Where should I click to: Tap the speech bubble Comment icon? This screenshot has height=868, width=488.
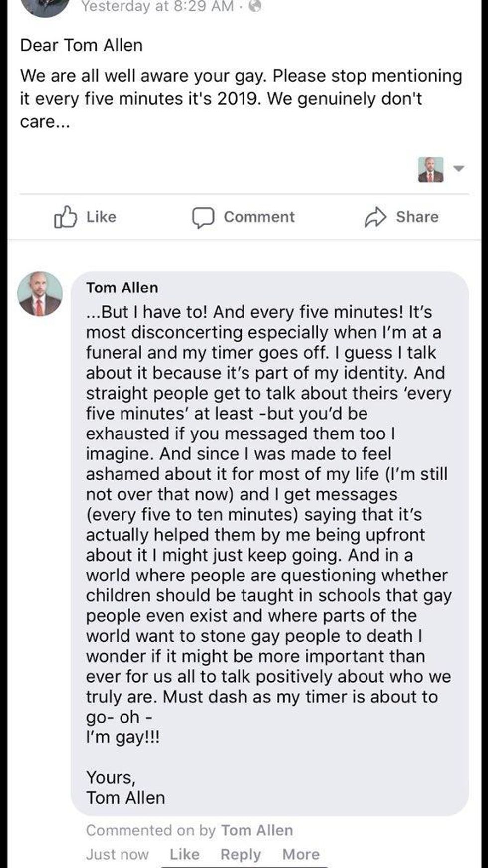click(203, 217)
